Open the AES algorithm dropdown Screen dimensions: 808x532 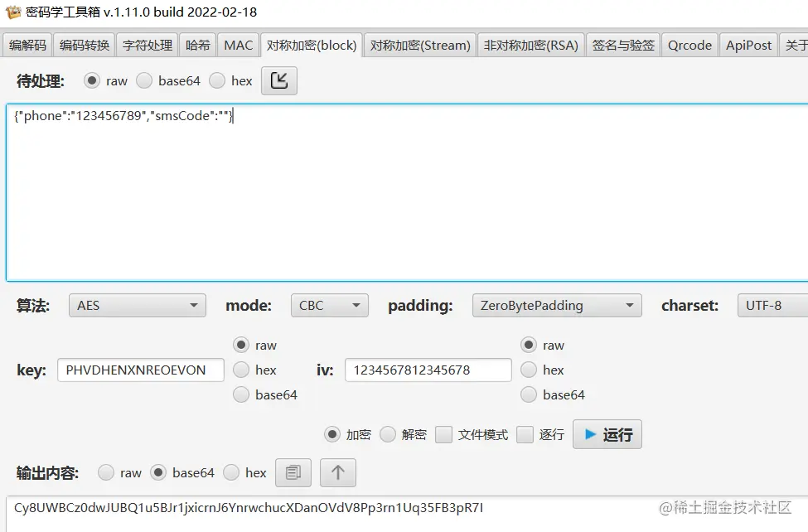pyautogui.click(x=138, y=305)
